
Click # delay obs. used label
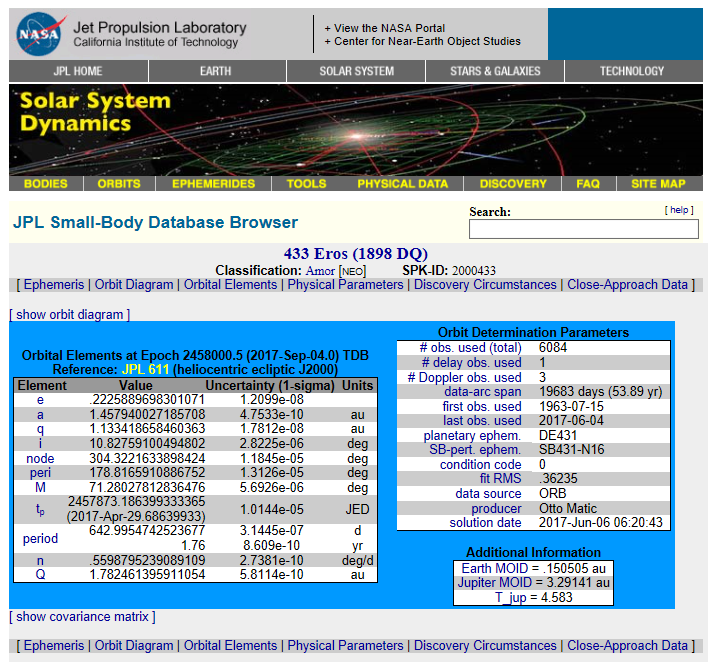click(x=471, y=363)
